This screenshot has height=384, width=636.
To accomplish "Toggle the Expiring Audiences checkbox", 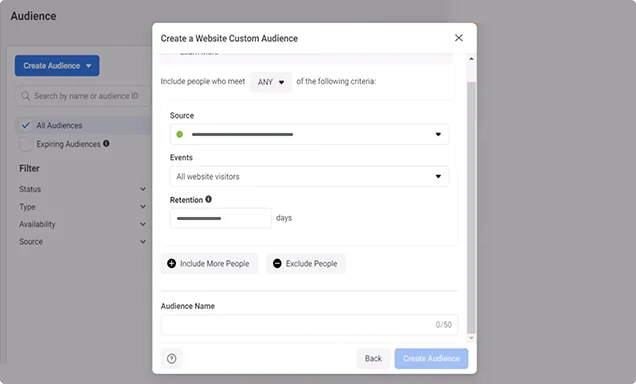I will tap(26, 144).
